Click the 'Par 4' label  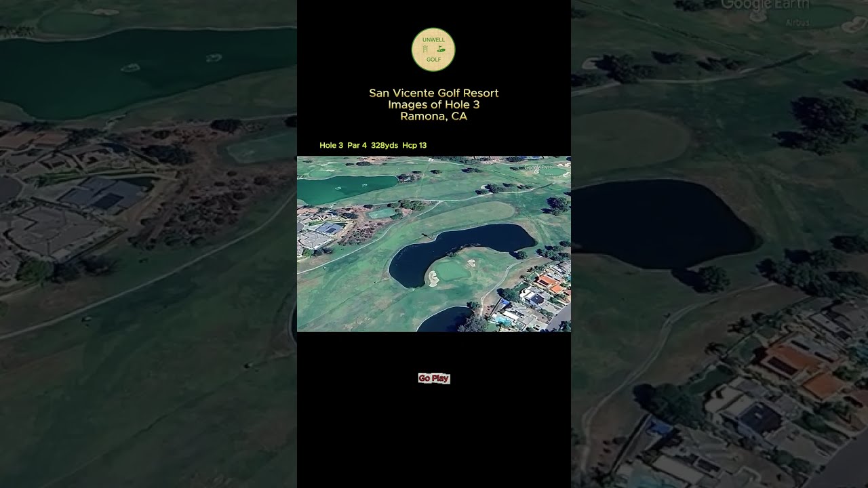click(x=357, y=145)
